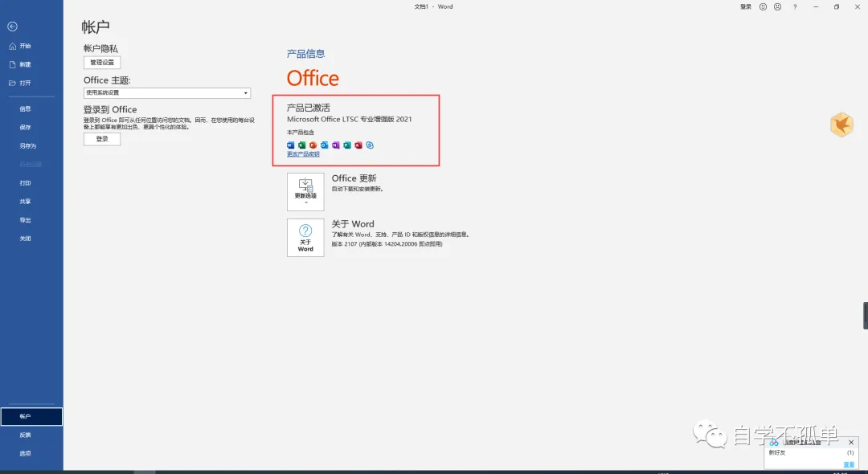Click the Outlook app icon in product list
Screen dimensions: 868x474
tap(325, 145)
